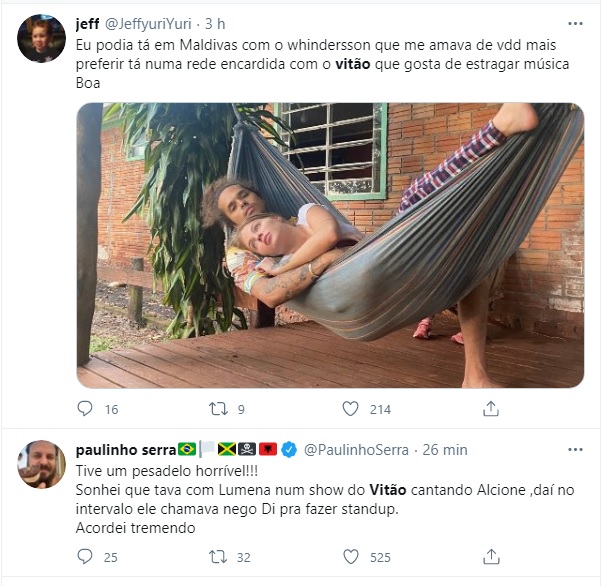
Task: Share jeff's tweet via share icon
Action: 491,409
